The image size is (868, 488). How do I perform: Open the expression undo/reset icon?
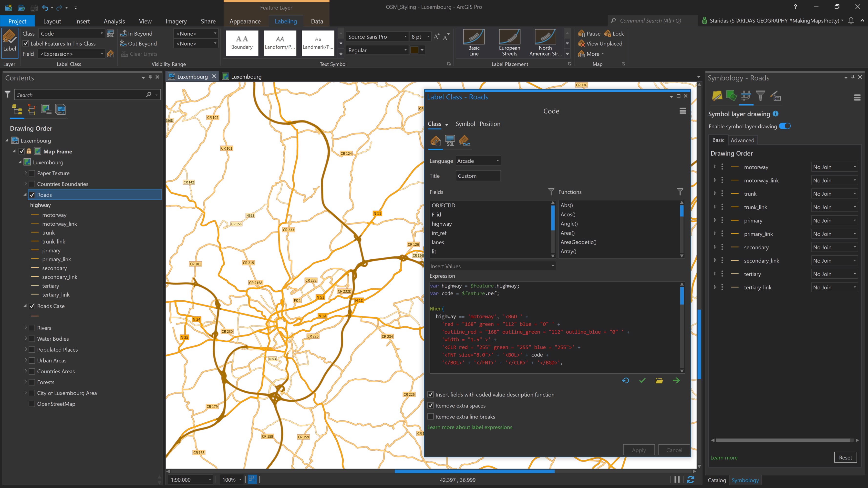(x=625, y=381)
